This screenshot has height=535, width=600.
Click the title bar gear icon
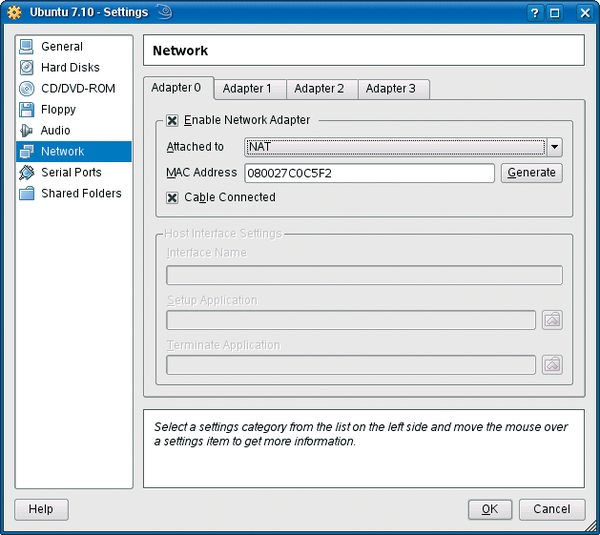(14, 13)
